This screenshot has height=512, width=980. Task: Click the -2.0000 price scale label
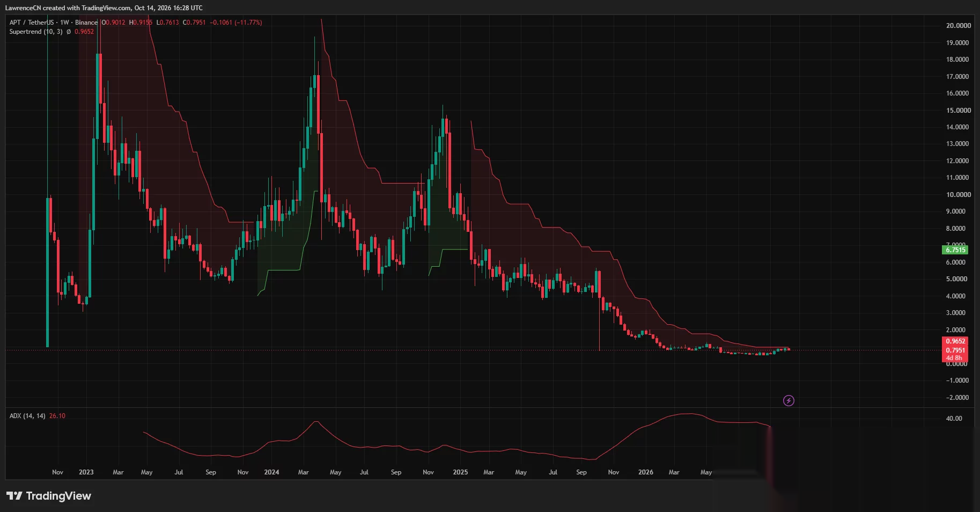tap(957, 398)
